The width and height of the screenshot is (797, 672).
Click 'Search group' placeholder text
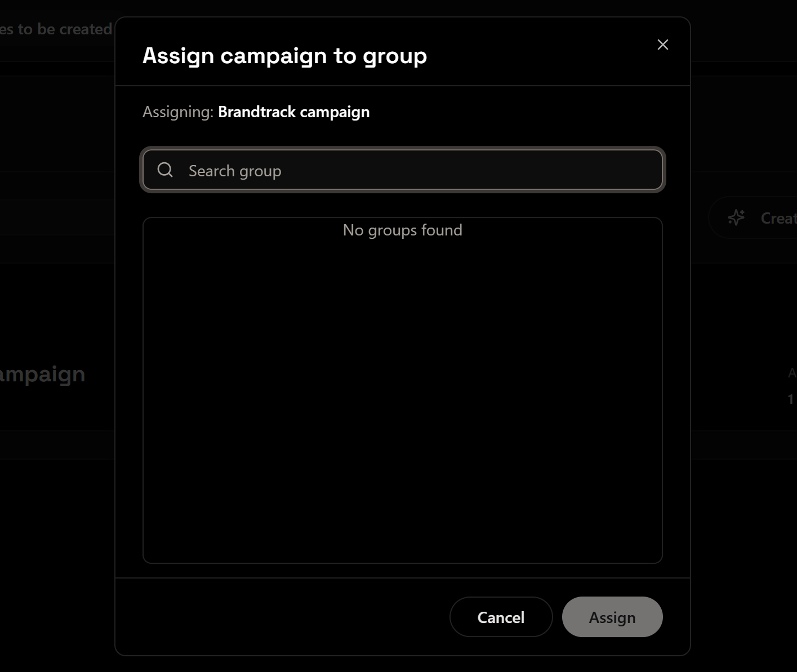[x=235, y=171]
